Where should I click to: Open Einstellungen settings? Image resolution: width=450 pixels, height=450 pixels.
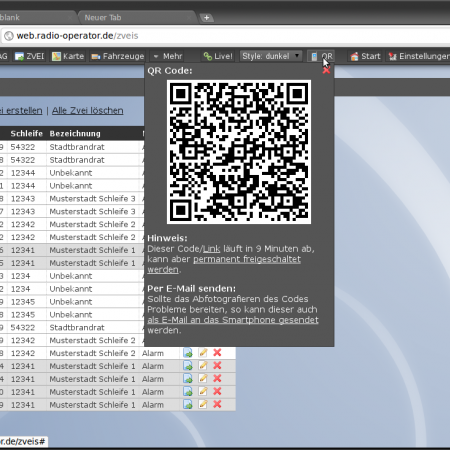pos(418,56)
